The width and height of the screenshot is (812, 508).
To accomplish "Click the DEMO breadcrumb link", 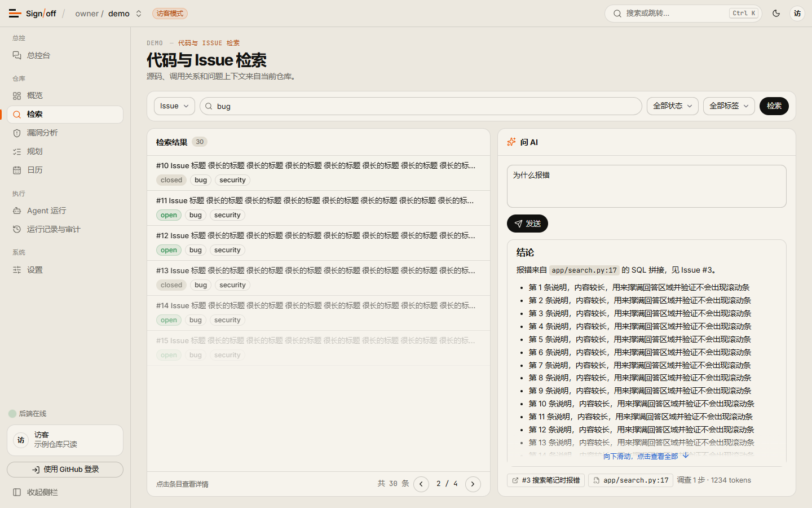I will click(155, 43).
